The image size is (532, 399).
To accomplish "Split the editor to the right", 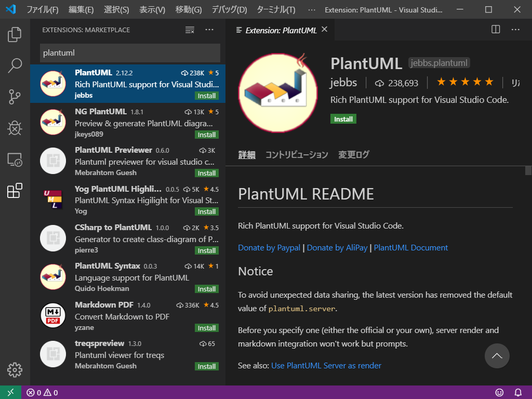I will click(495, 30).
